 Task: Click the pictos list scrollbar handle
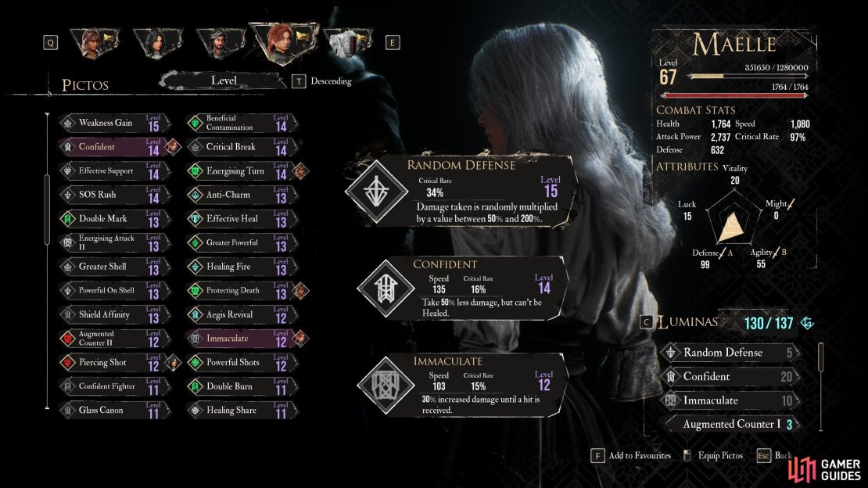[x=47, y=210]
